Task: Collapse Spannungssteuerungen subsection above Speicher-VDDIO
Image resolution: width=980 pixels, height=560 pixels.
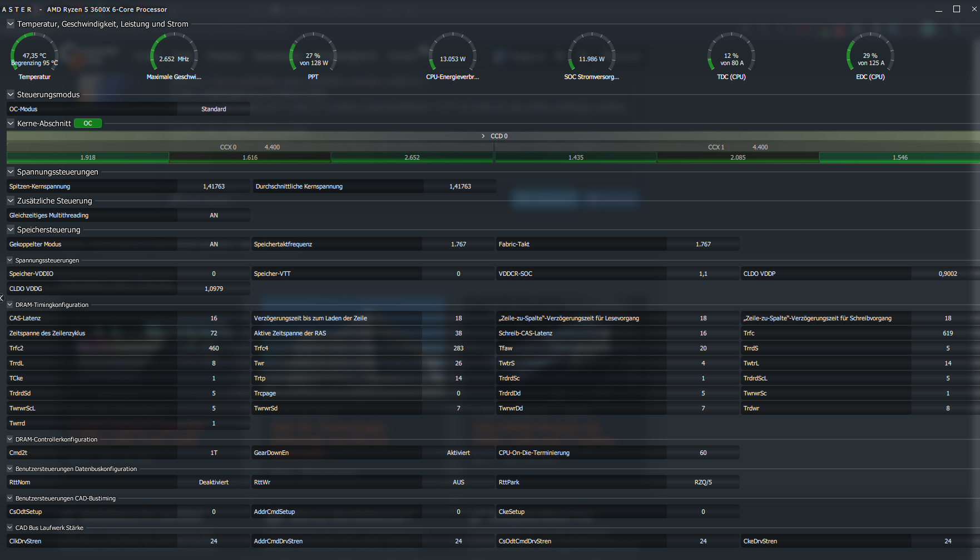Action: pos(10,260)
